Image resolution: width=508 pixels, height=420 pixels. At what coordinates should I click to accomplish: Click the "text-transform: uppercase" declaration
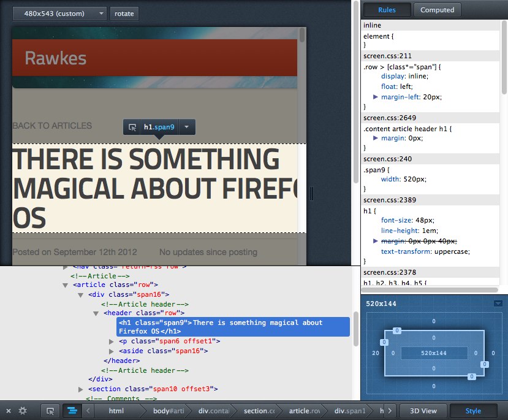(425, 251)
